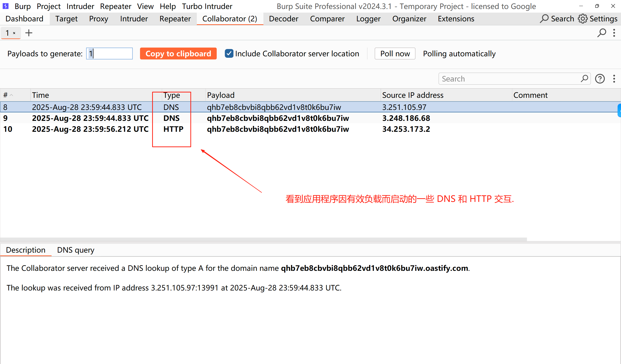Click the Poll now button

395,53
